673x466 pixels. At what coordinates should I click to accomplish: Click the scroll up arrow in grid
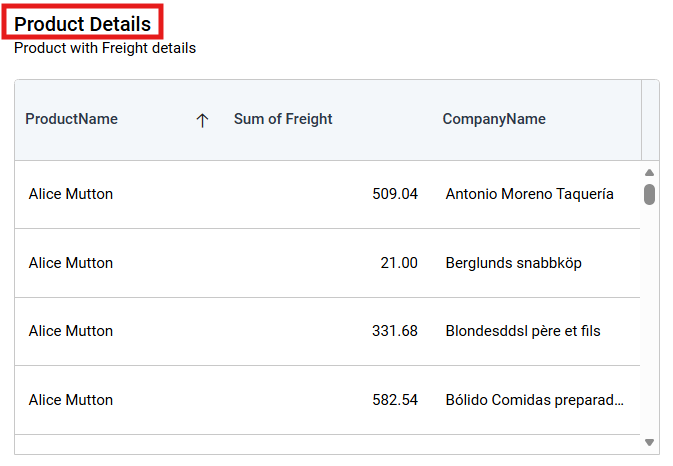pyautogui.click(x=649, y=172)
